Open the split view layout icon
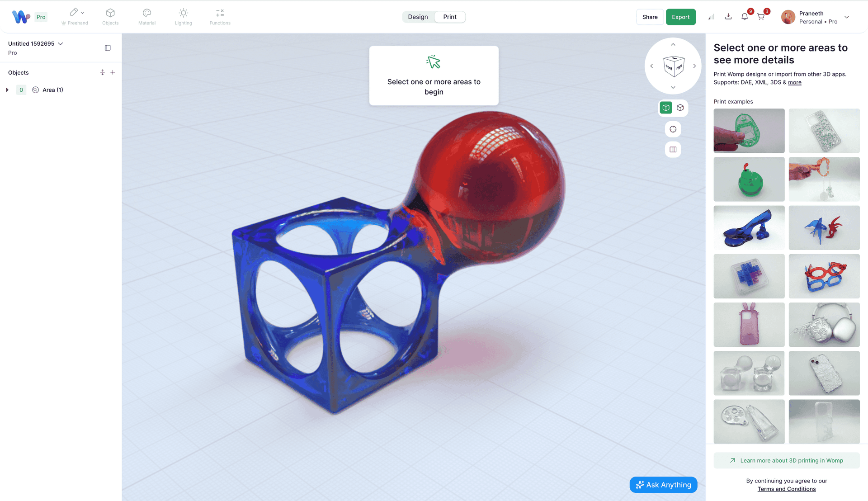The image size is (868, 501). [673, 149]
